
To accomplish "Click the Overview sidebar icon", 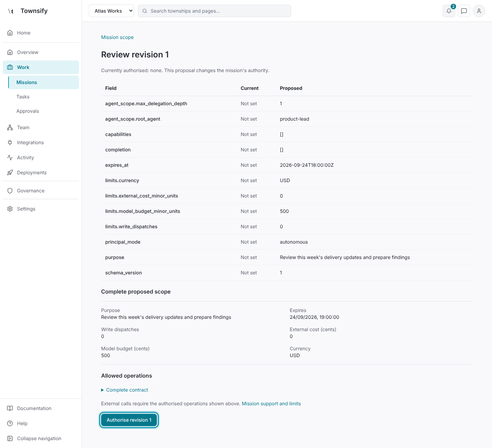I will click(10, 52).
